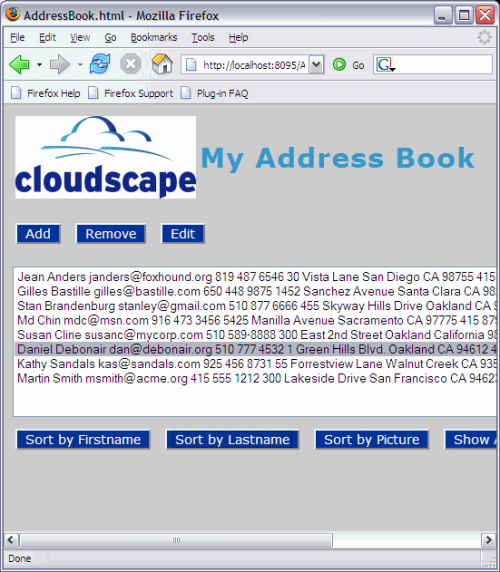Click the Remove button
The height and width of the screenshot is (572, 500).
[x=111, y=234]
